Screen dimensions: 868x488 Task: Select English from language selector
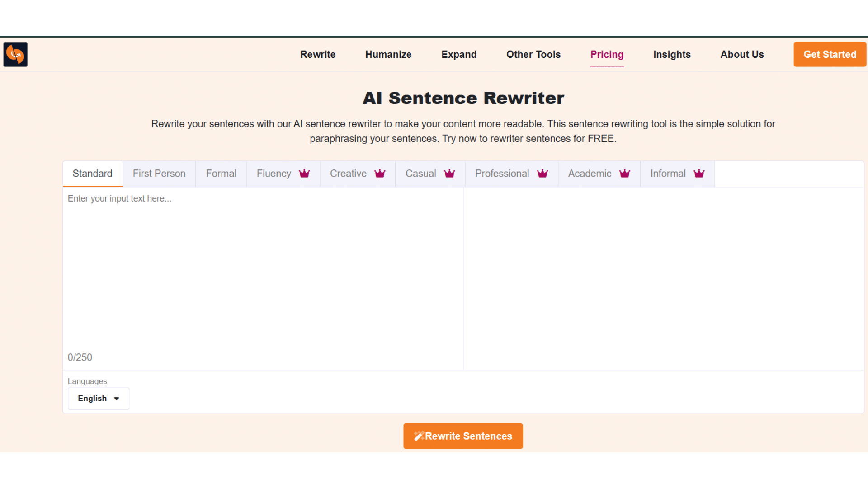tap(97, 398)
